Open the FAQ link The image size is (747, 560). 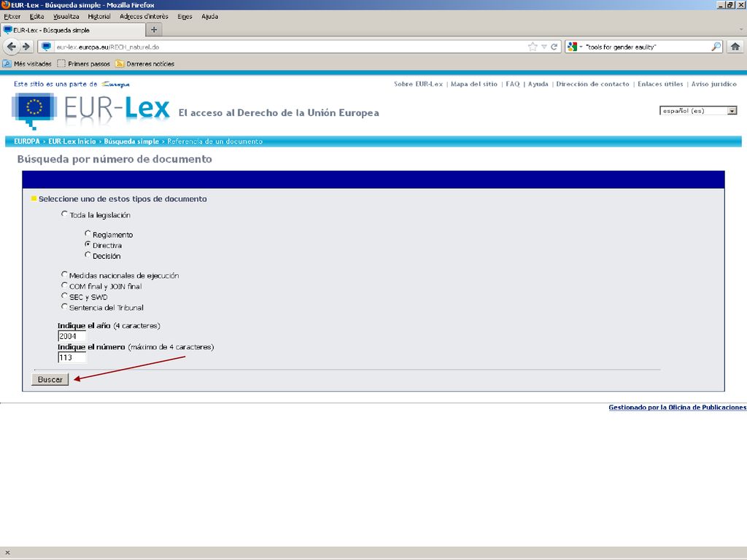(513, 84)
